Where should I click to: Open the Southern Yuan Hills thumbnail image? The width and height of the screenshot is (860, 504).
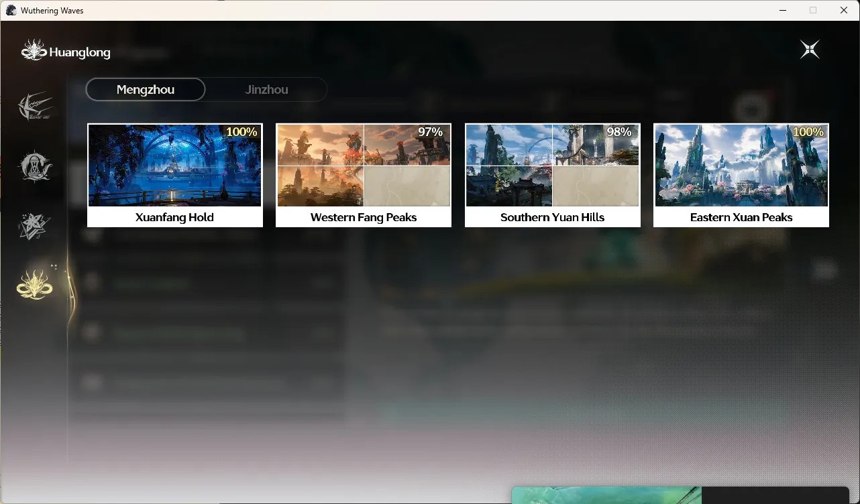(553, 166)
